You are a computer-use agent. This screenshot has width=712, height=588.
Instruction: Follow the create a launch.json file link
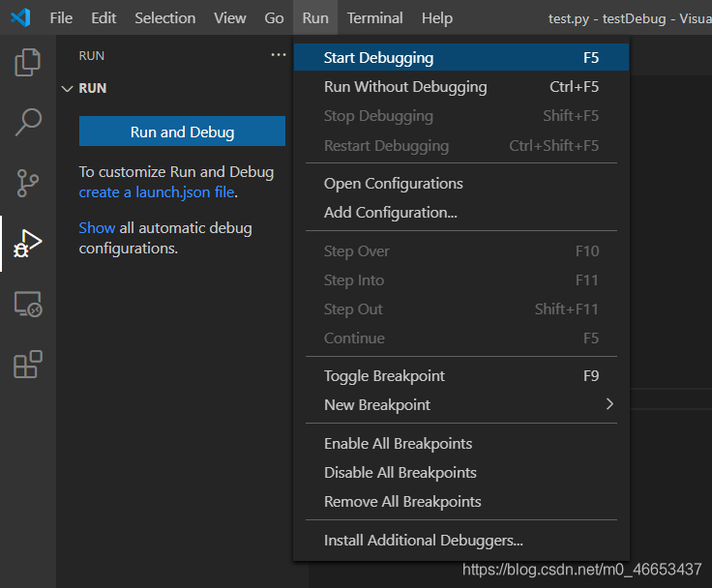coord(156,191)
